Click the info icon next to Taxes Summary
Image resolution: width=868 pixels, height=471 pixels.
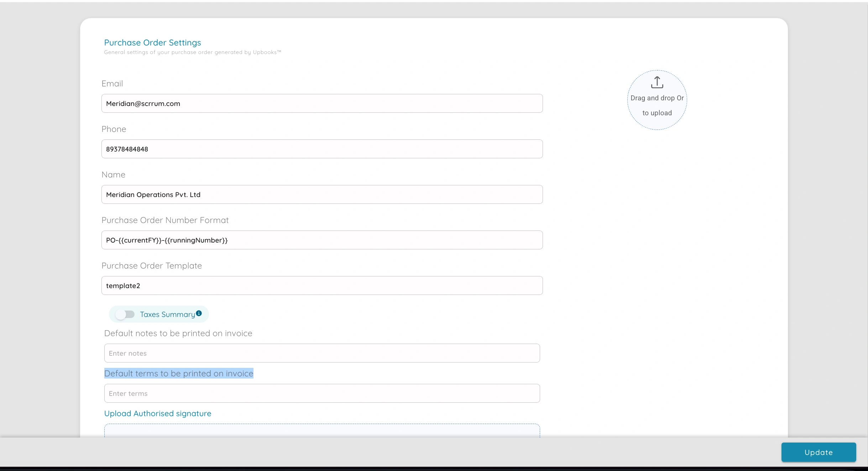pos(199,313)
